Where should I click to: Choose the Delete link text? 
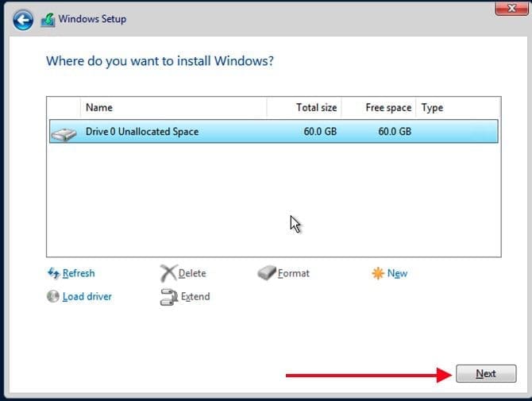(x=192, y=273)
